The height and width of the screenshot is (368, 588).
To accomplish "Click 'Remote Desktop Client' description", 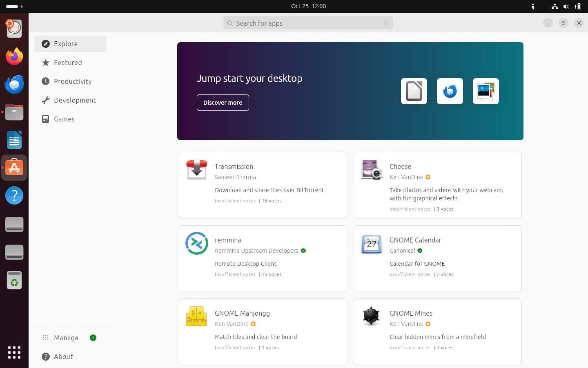I will click(245, 264).
